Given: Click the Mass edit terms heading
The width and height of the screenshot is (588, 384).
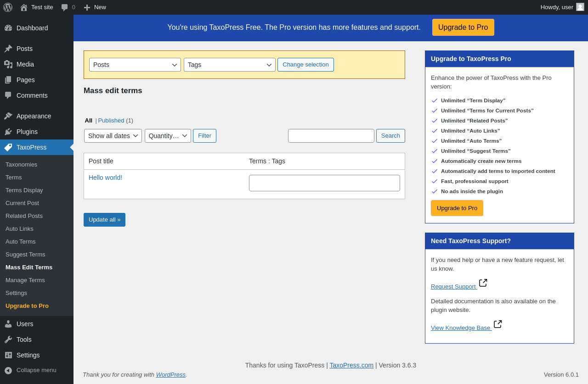Looking at the screenshot, I should click(113, 91).
